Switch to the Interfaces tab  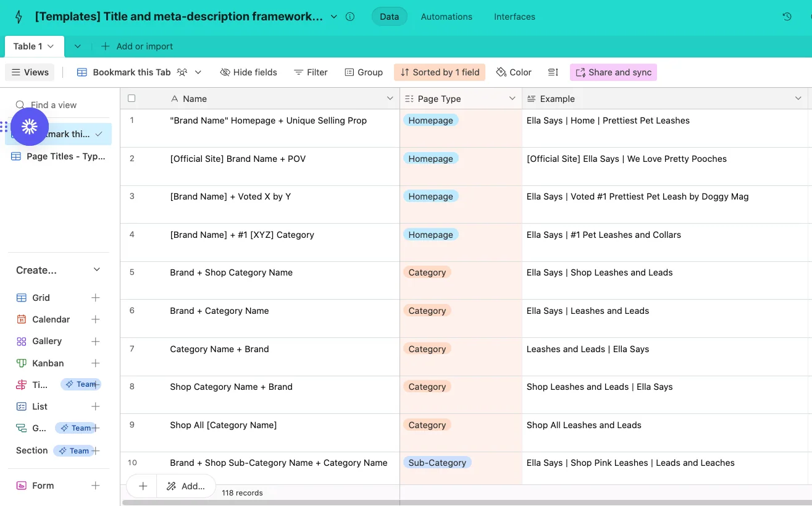point(514,17)
